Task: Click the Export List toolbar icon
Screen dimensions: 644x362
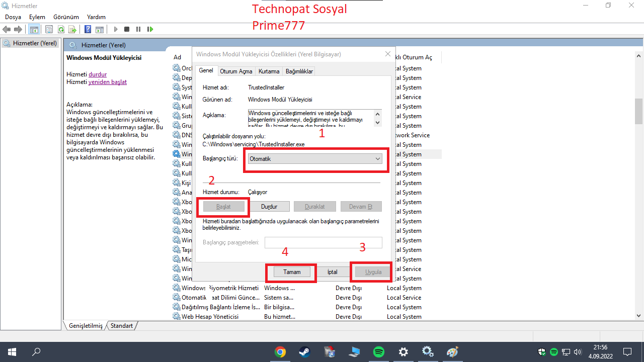Action: (x=72, y=30)
